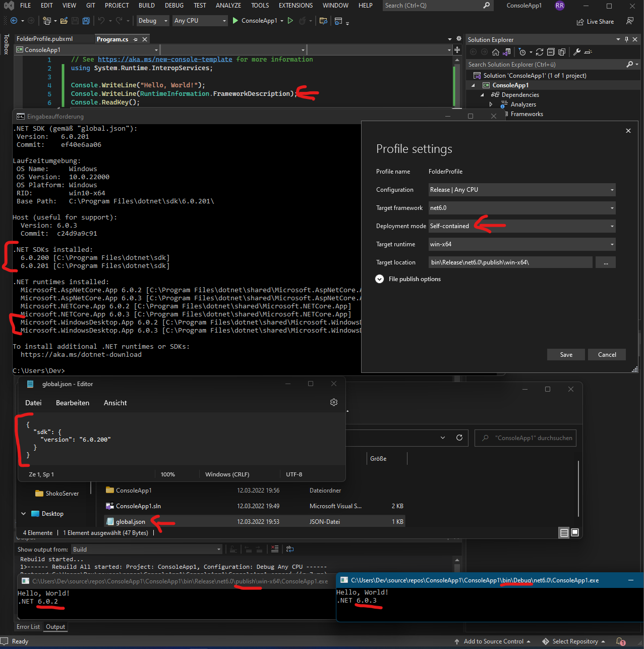Open the Bearbeiten menu in global.json editor
The image size is (644, 649).
coord(72,403)
